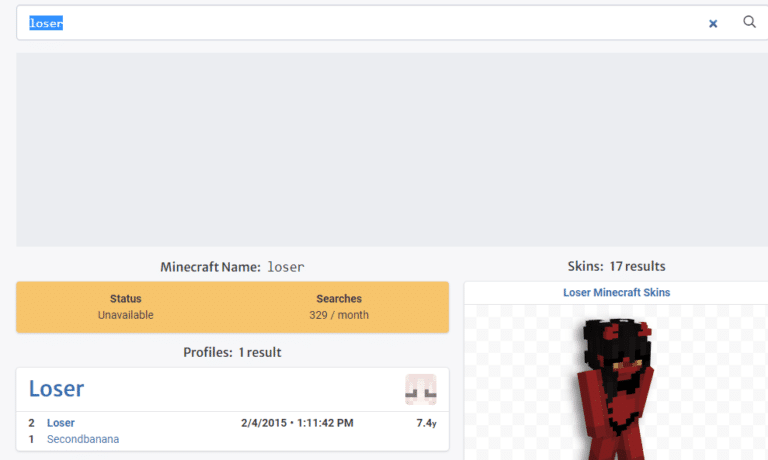Screen dimensions: 768x460
Task: Click the 329 / month searches value
Action: 338,315
